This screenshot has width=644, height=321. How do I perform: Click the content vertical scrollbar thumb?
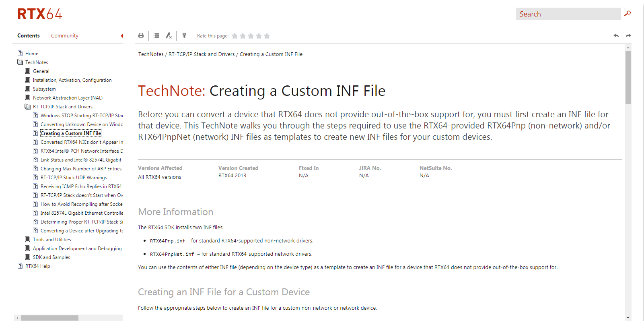[628, 77]
